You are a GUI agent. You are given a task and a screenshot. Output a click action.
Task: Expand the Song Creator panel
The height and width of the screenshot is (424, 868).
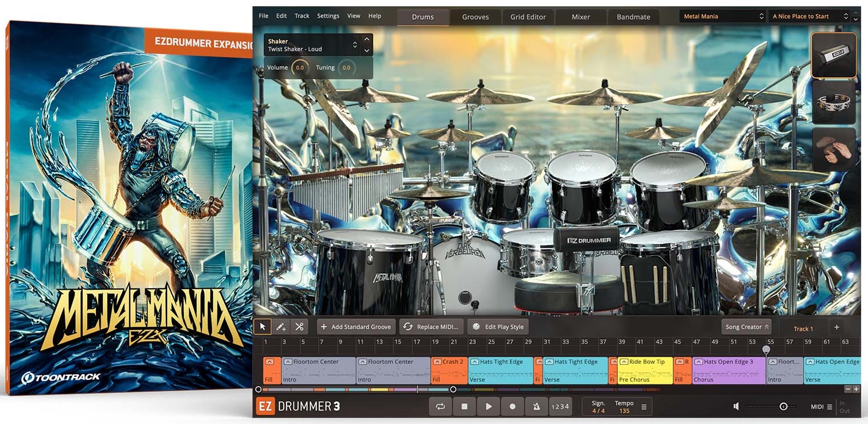[x=747, y=326]
